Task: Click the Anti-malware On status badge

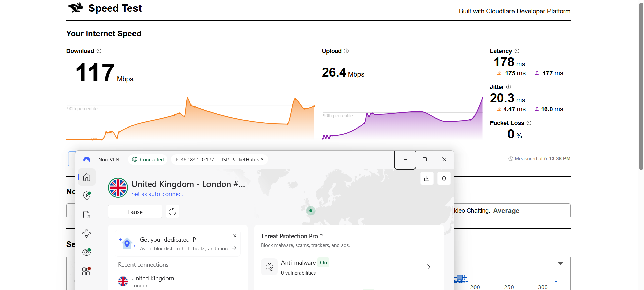Action: click(x=324, y=263)
